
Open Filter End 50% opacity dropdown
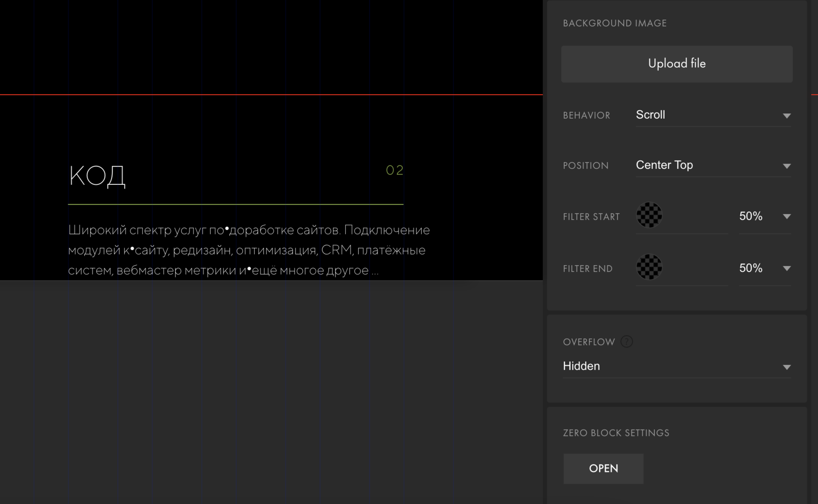[765, 269]
